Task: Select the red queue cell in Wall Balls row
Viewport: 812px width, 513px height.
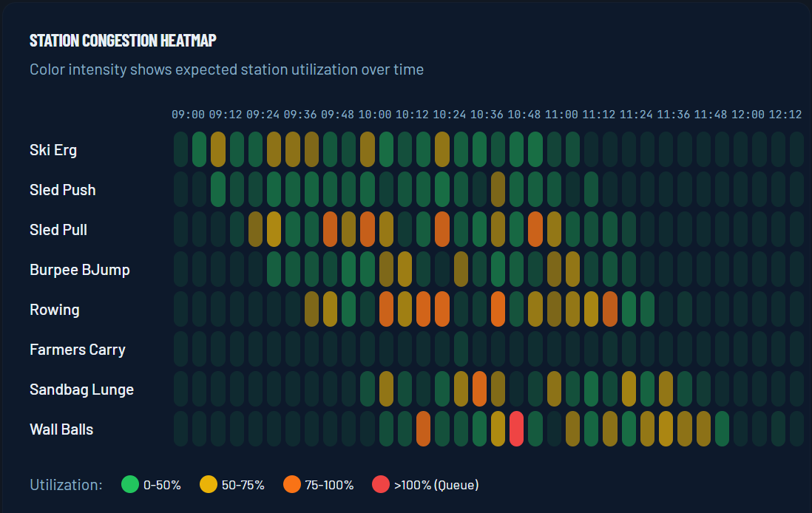Action: (516, 429)
